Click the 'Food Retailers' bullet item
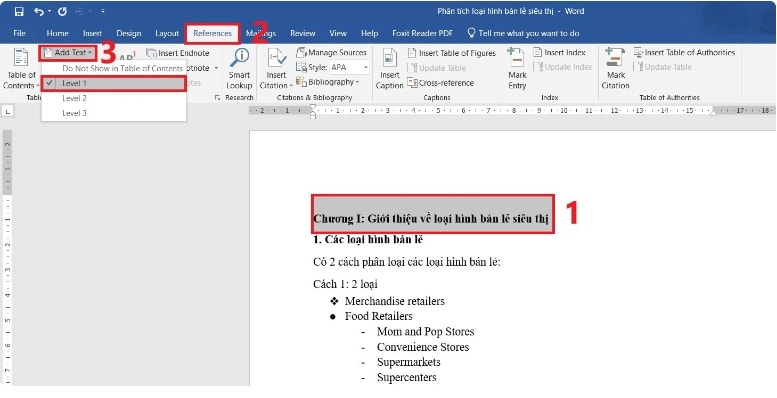This screenshot has height=398, width=777. point(379,316)
